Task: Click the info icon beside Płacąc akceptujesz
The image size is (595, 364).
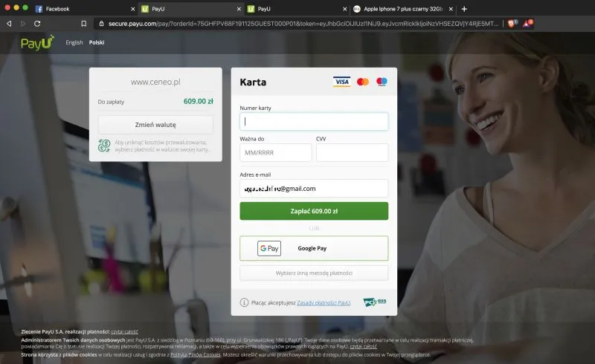Action: (243, 302)
